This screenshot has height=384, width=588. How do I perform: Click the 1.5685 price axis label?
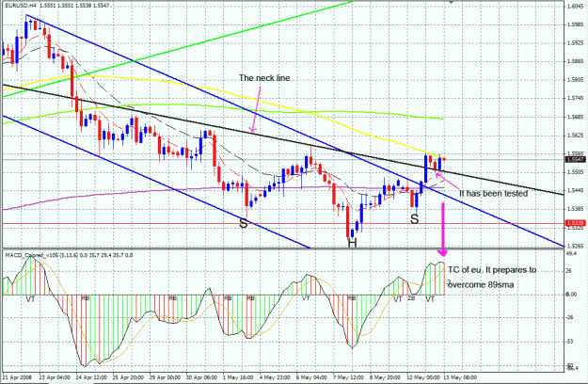(575, 117)
